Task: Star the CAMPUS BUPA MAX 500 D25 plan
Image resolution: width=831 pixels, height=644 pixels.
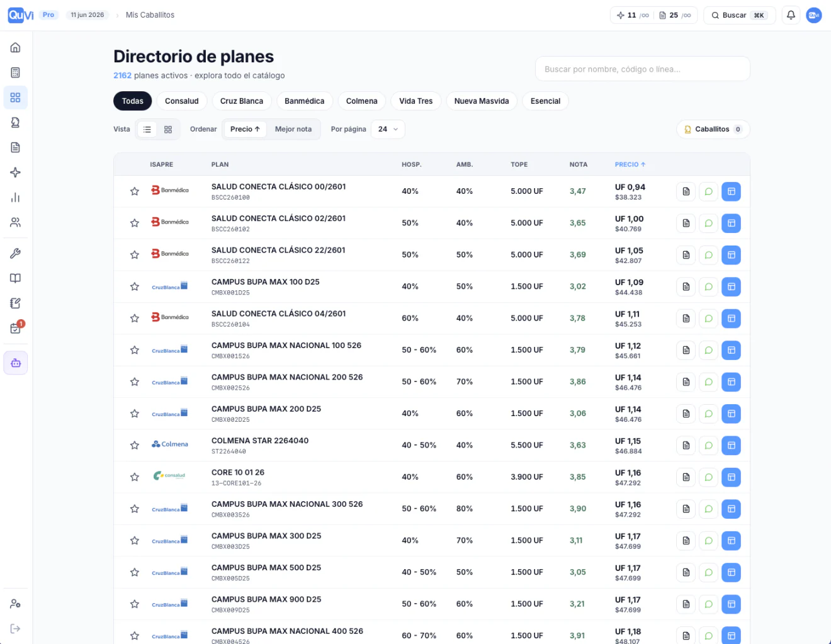Action: coord(134,572)
